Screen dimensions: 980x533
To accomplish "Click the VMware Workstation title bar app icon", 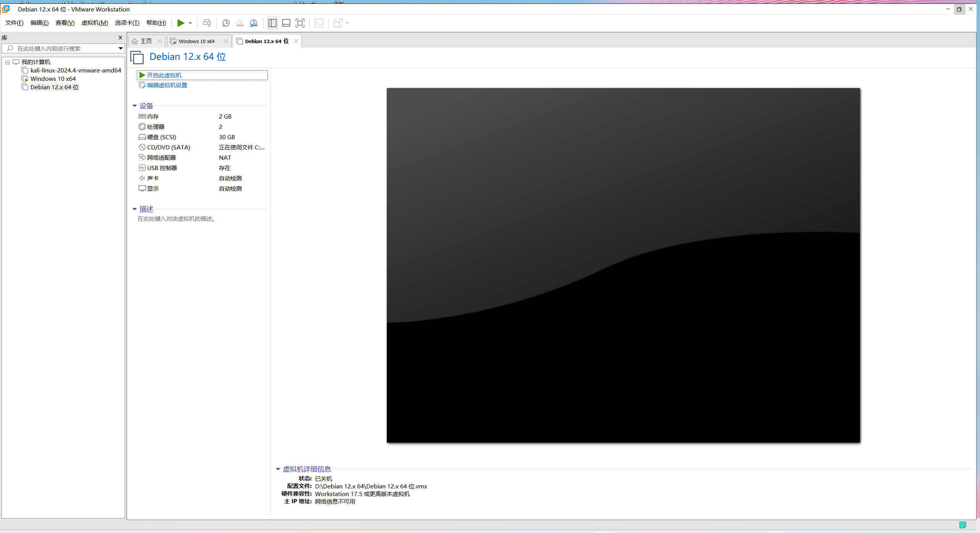I will pyautogui.click(x=6, y=9).
